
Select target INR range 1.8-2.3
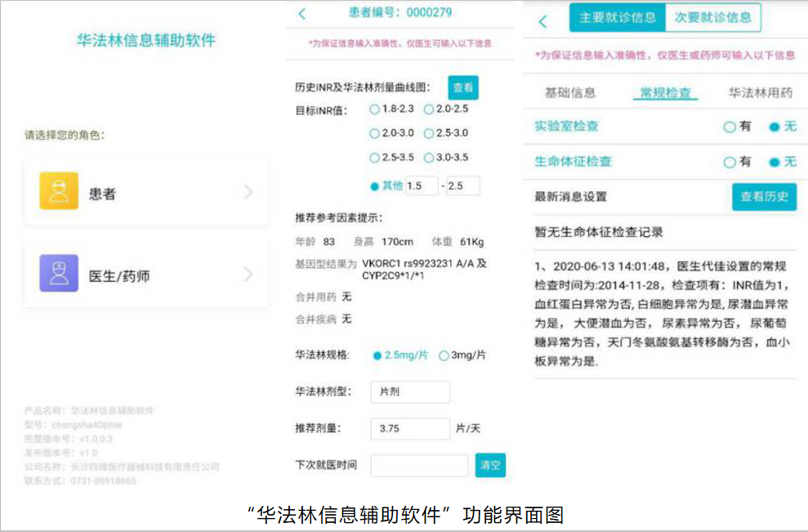[375, 109]
